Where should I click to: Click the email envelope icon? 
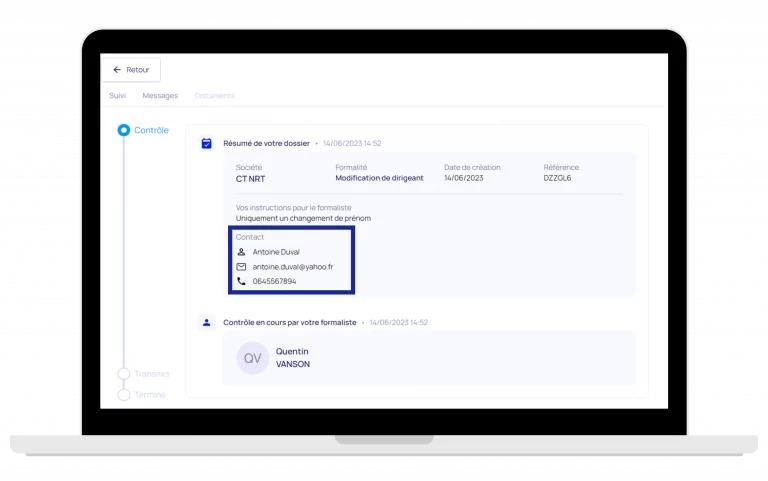pyautogui.click(x=241, y=267)
